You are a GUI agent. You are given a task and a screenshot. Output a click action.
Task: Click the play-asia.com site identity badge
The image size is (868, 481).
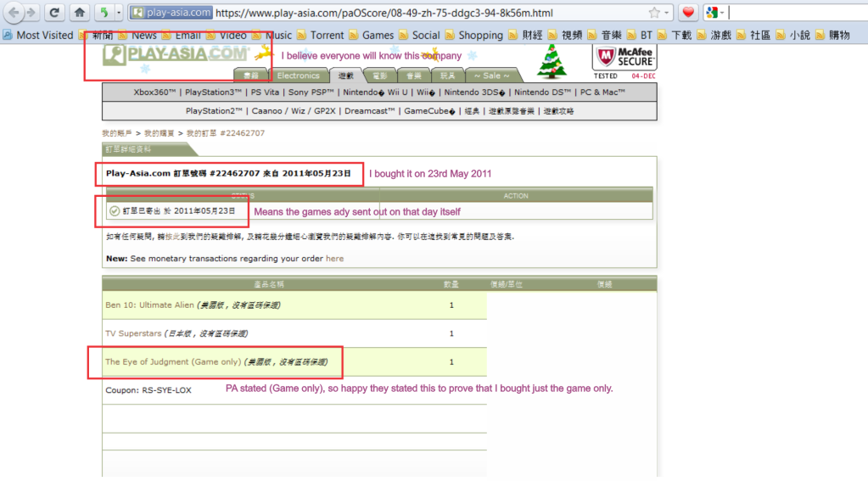click(x=171, y=13)
